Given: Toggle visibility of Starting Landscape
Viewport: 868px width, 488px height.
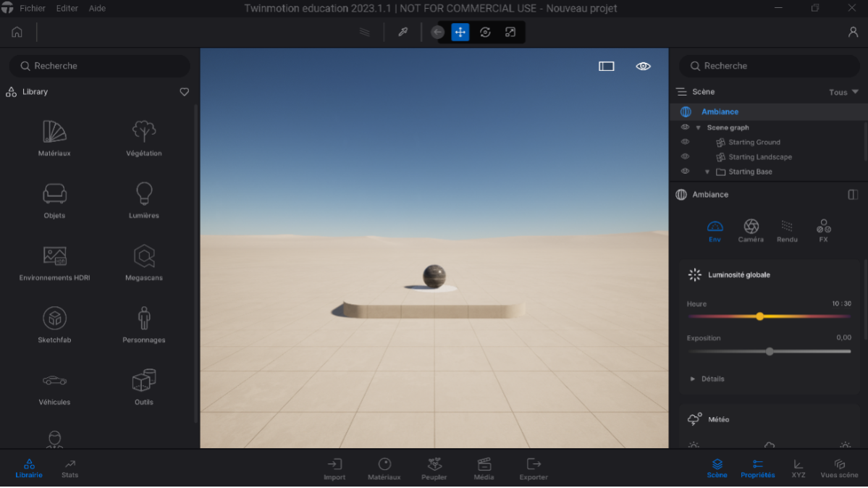Looking at the screenshot, I should coord(685,156).
